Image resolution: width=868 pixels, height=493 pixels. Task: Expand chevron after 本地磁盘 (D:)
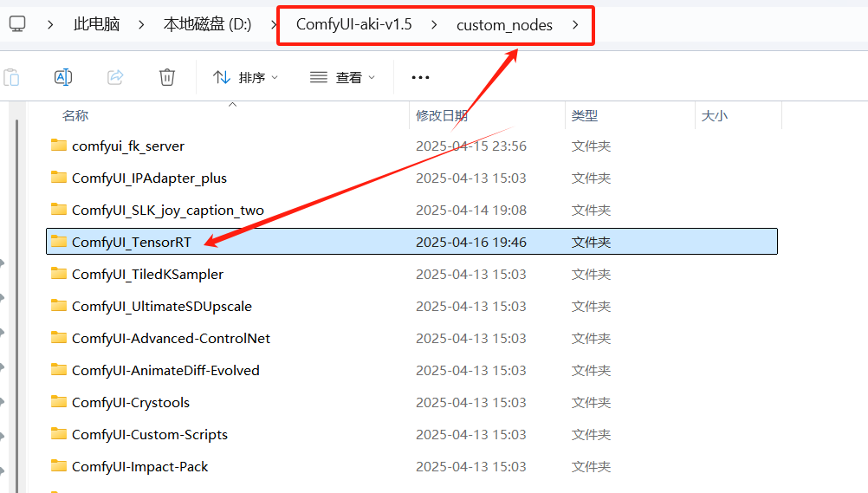[x=274, y=24]
